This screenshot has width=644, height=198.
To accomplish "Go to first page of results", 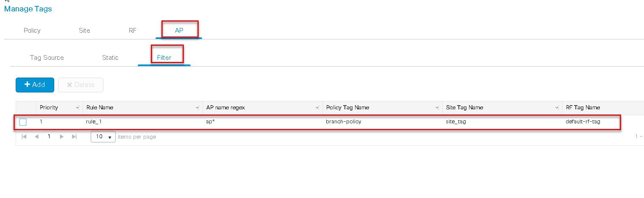I will tap(24, 137).
